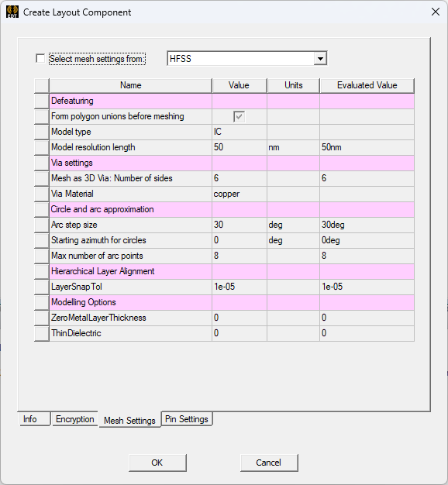The image size is (448, 485).
Task: Switch to the Info tab
Action: (34, 419)
